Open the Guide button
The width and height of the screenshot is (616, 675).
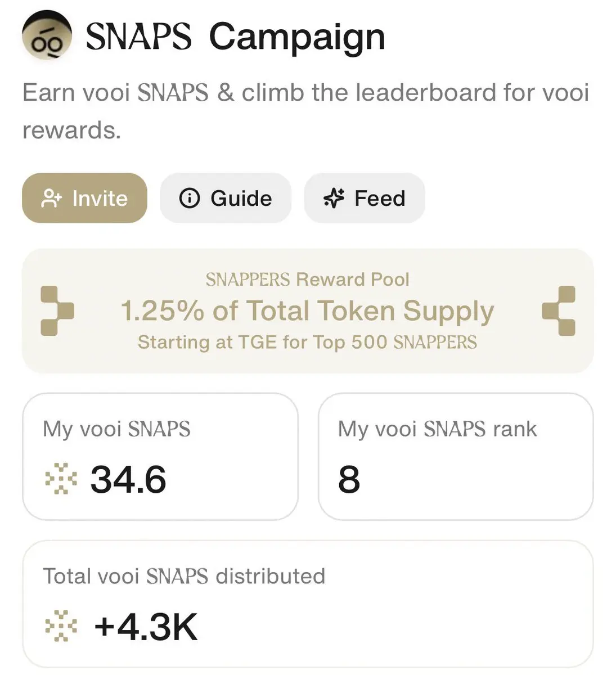226,198
